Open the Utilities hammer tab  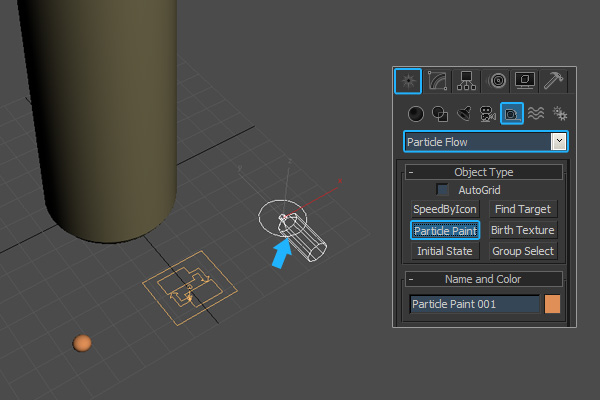553,80
